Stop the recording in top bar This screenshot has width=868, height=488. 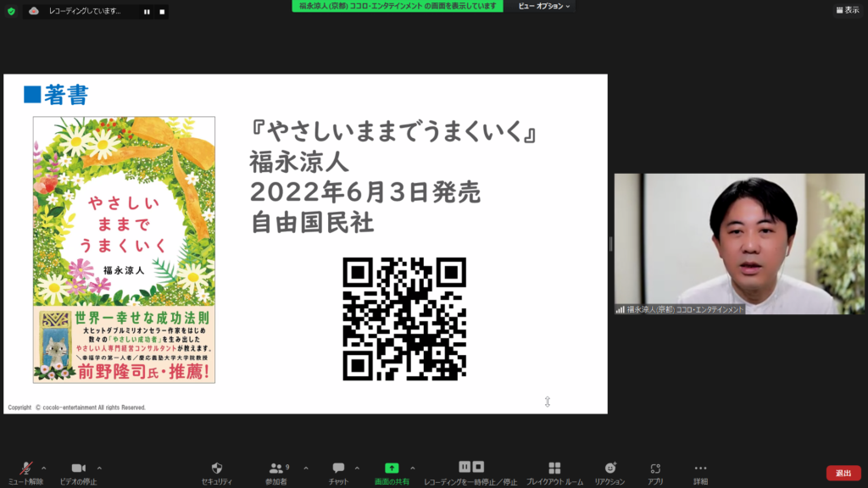[x=162, y=12]
